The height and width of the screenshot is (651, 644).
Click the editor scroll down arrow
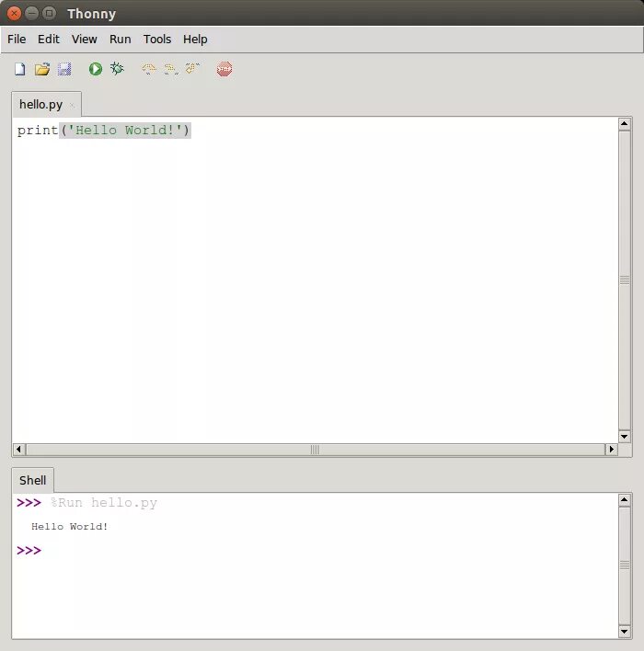(625, 437)
